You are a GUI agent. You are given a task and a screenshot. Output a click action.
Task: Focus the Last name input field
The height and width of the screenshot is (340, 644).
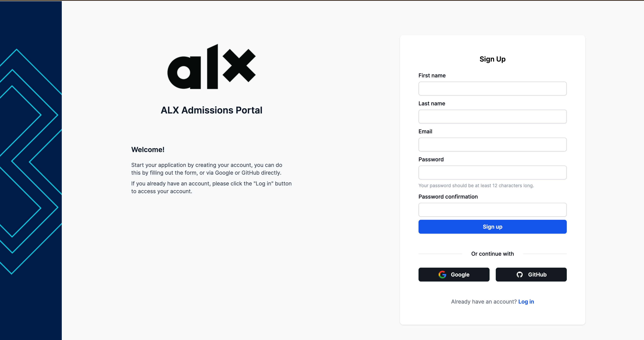pyautogui.click(x=492, y=116)
